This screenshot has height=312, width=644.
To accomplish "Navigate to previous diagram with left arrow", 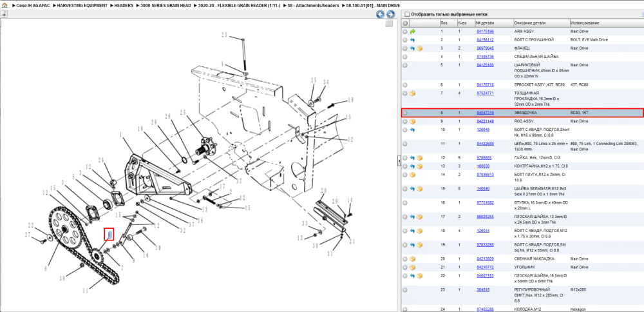I will [x=381, y=14].
